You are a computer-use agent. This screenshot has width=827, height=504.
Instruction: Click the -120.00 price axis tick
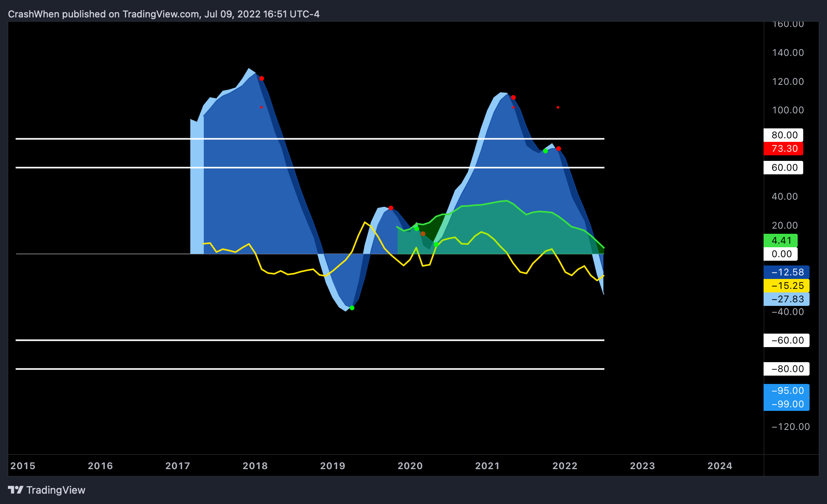791,427
